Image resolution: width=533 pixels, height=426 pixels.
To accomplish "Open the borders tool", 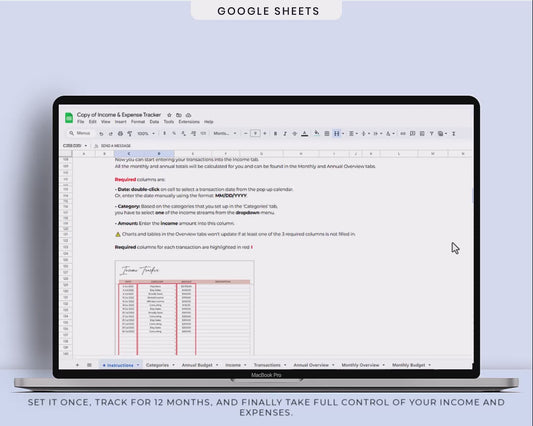I will pyautogui.click(x=327, y=133).
